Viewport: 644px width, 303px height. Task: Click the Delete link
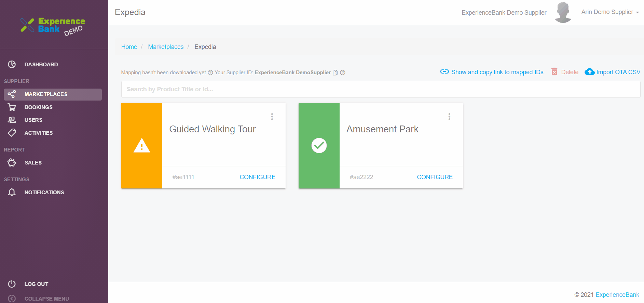(570, 72)
